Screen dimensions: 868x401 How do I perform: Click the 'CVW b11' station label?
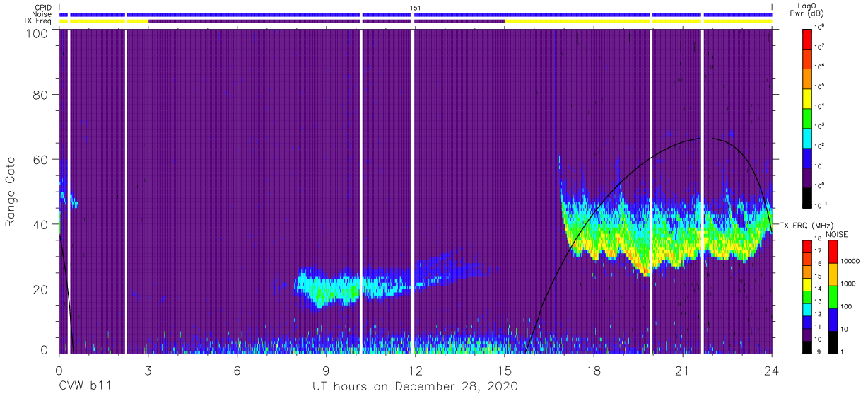[85, 387]
